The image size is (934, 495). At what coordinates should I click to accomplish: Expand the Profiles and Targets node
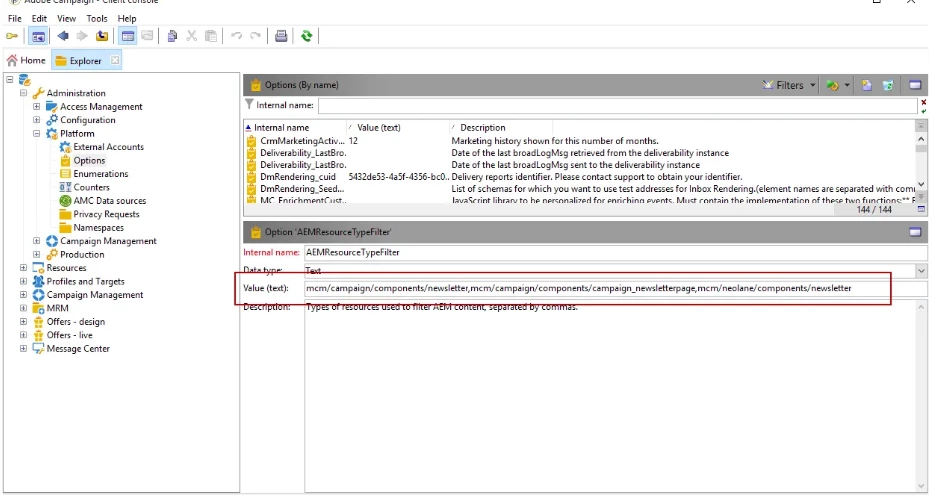click(23, 281)
